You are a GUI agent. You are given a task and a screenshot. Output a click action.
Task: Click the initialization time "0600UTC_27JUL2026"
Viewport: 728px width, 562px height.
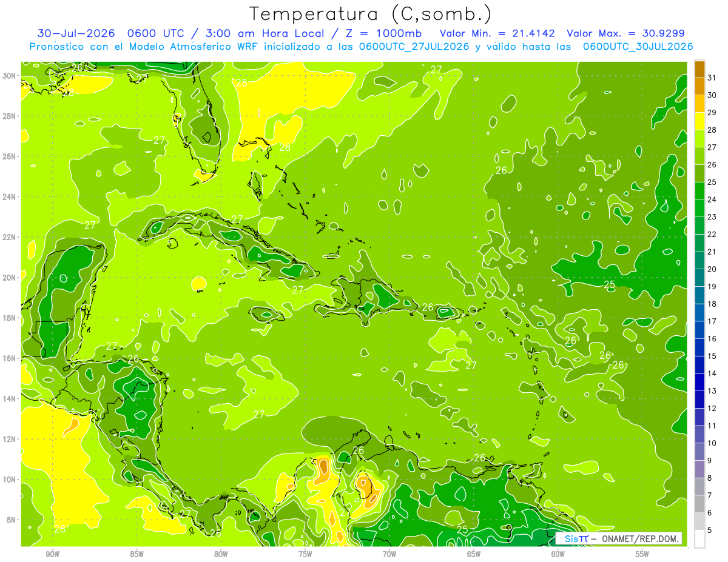tap(414, 46)
